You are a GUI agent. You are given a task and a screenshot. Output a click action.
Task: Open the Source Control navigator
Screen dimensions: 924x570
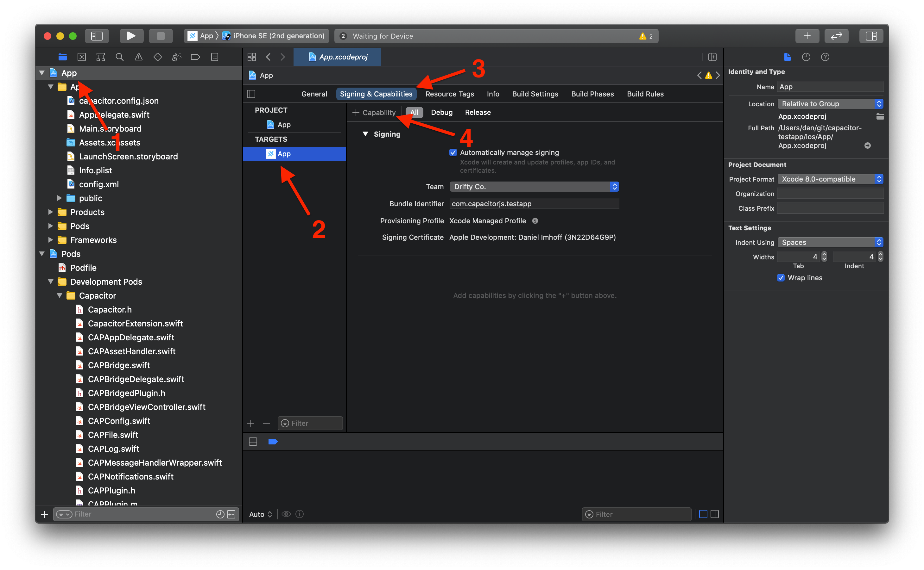(81, 57)
